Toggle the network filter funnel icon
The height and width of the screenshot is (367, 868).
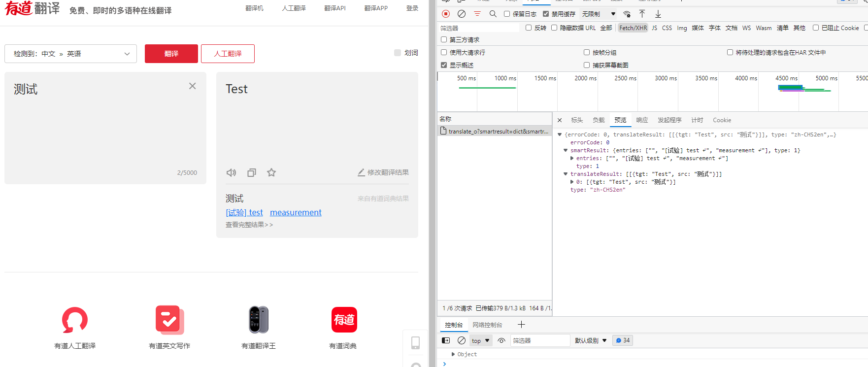pyautogui.click(x=477, y=14)
